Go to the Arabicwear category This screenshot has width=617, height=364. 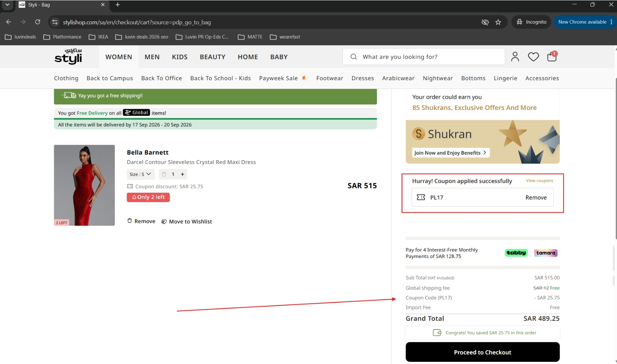point(398,78)
